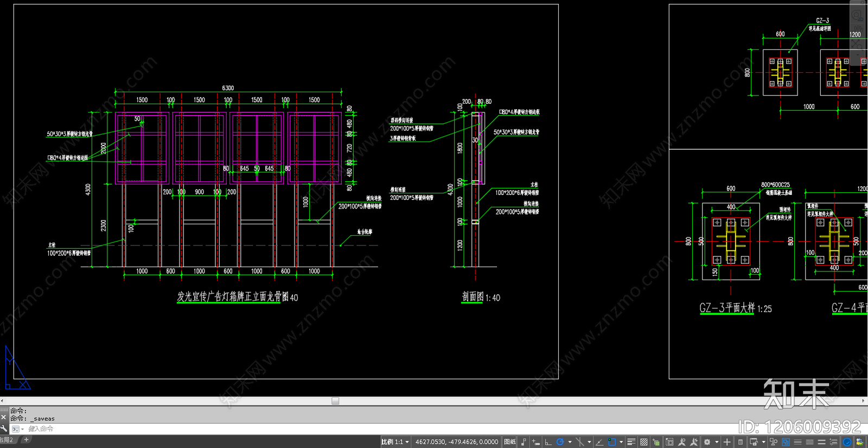This screenshot has width=868, height=448.
Task: Click the workspace switching gear icon
Action: tap(707, 442)
